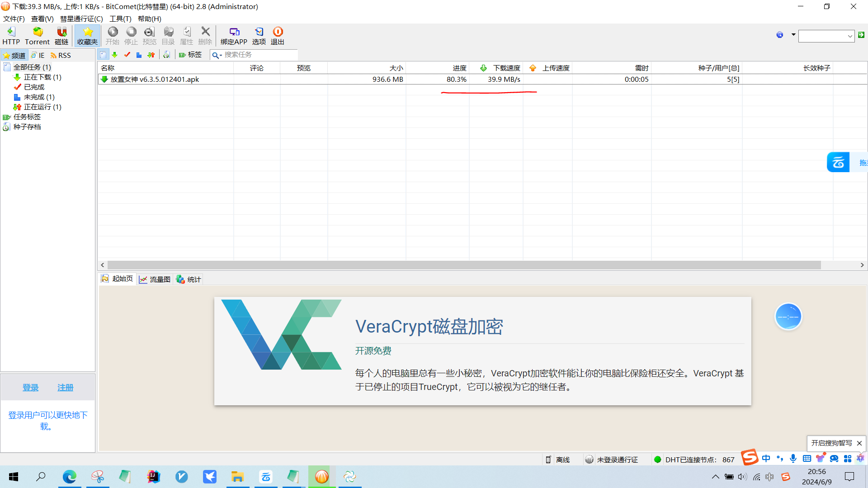Expand the search task magnifier dropdown arrow
Screen dimensions: 868x488
[221, 55]
